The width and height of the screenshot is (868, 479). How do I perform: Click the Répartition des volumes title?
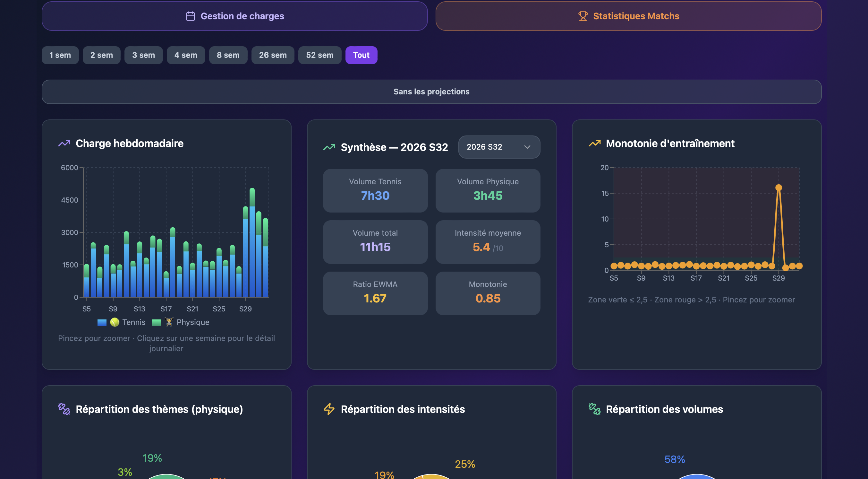point(665,409)
